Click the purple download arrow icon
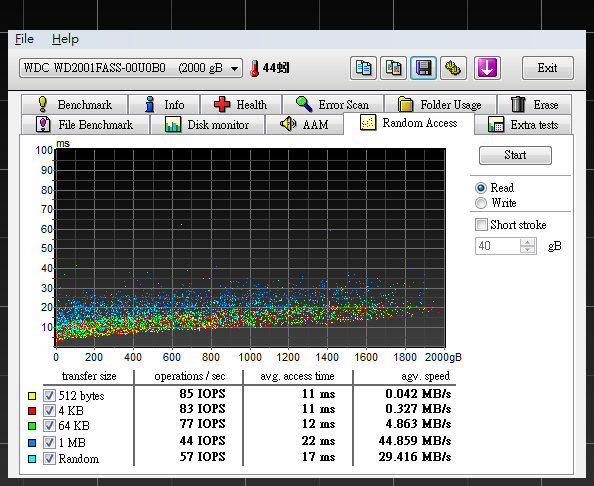594x486 pixels. pos(487,68)
